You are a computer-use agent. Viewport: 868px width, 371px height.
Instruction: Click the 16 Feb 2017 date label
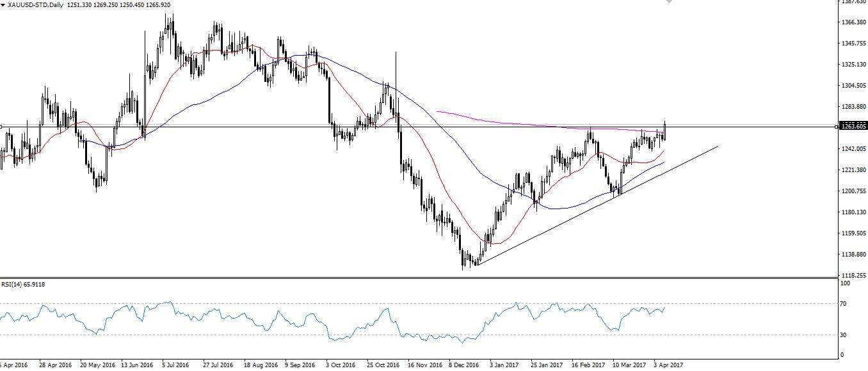coord(587,365)
